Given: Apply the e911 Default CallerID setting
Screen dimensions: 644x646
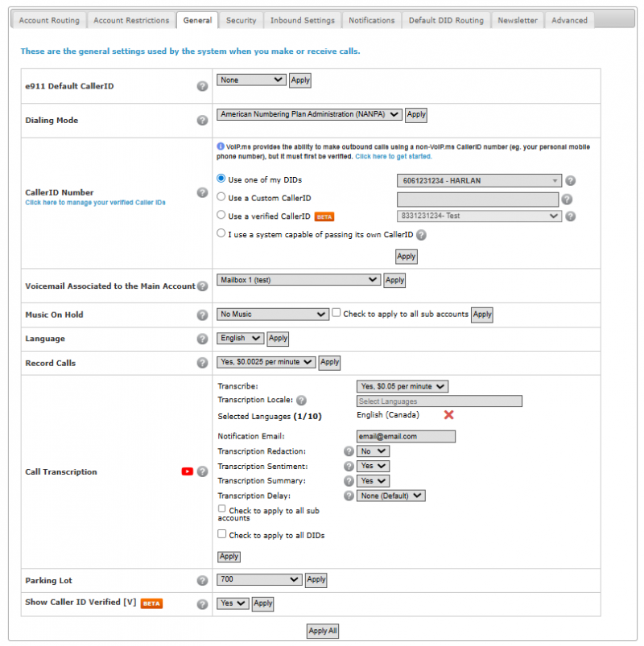Looking at the screenshot, I should [300, 80].
